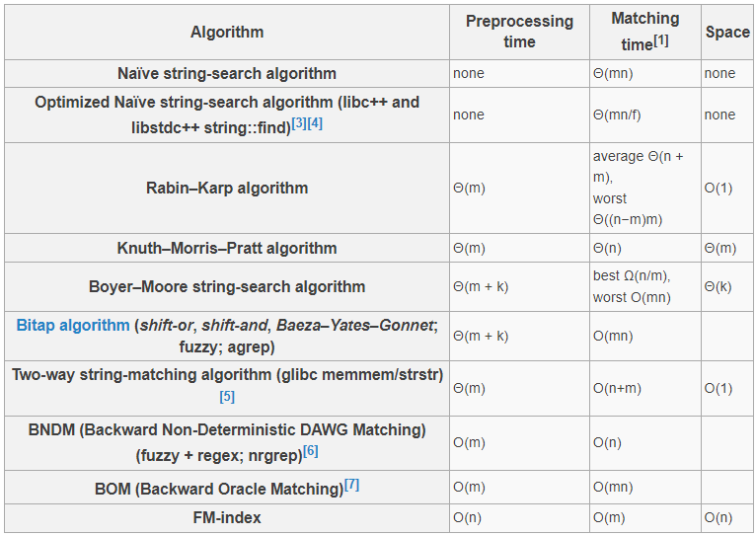Screen dimensions: 756x536
Task: Click the Boyer–Moore string-search algorithm cell
Action: pos(227,286)
